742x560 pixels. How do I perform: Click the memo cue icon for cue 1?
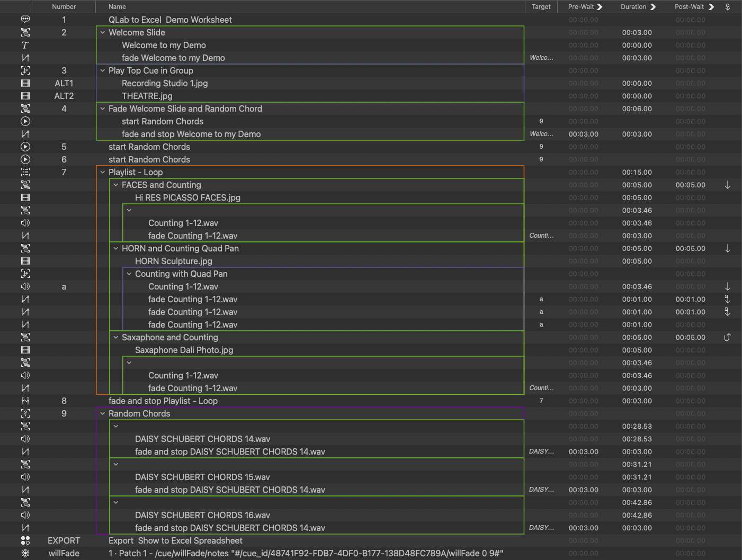coord(25,20)
